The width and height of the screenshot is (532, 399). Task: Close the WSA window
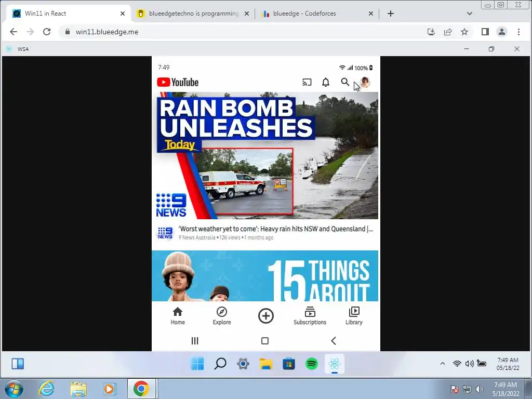[x=517, y=49]
